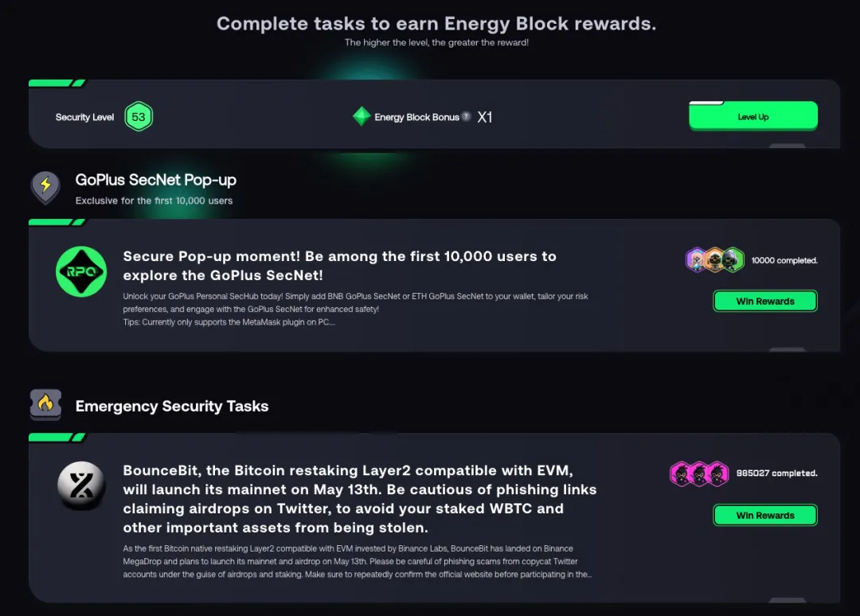
Task: Click the Energy Block Bonus help icon
Action: coord(466,116)
